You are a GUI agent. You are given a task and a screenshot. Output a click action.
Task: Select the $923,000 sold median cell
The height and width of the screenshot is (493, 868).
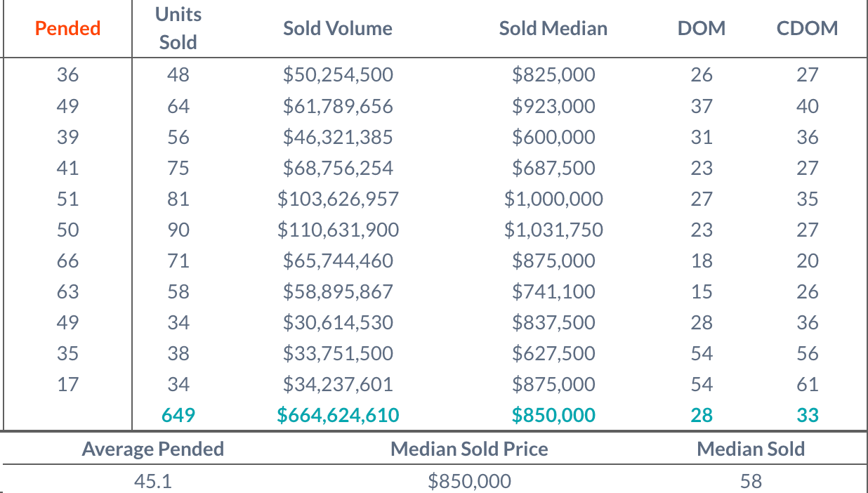[x=553, y=106]
